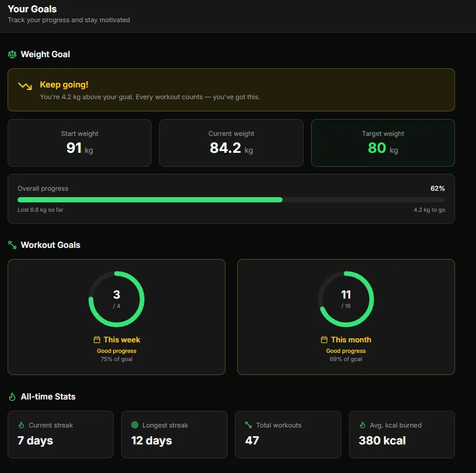This screenshot has width=476, height=473.
Task: Click the 7 days streak value
Action: coord(35,440)
